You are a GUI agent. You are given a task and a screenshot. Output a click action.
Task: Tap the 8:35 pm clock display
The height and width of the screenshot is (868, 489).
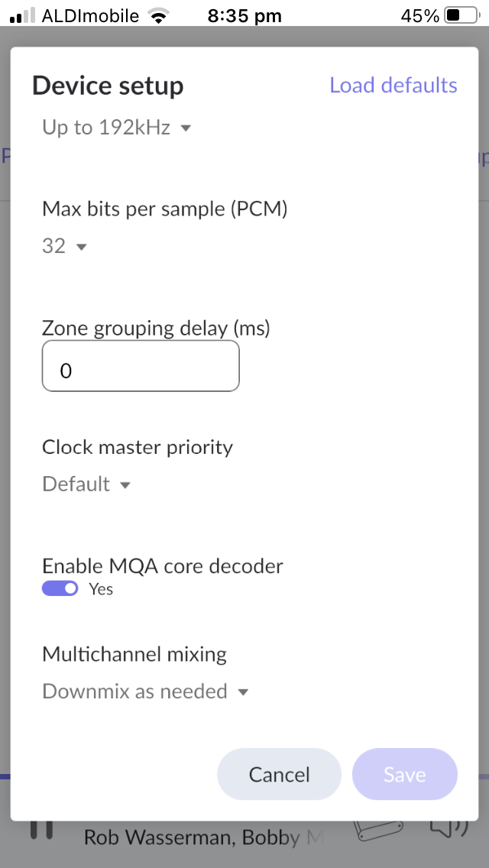pos(244,15)
